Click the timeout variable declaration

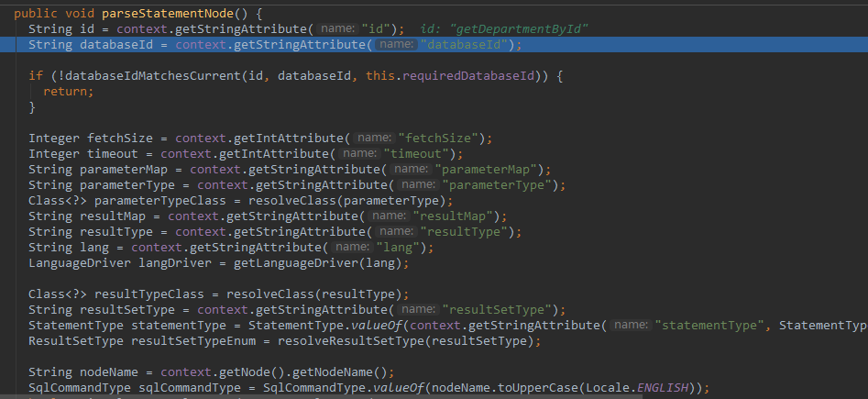point(113,153)
